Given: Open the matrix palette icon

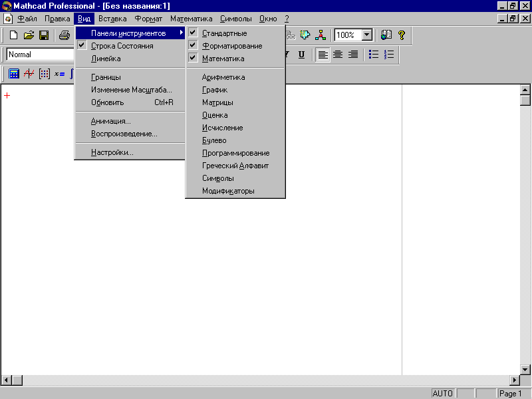Looking at the screenshot, I should click(x=44, y=74).
